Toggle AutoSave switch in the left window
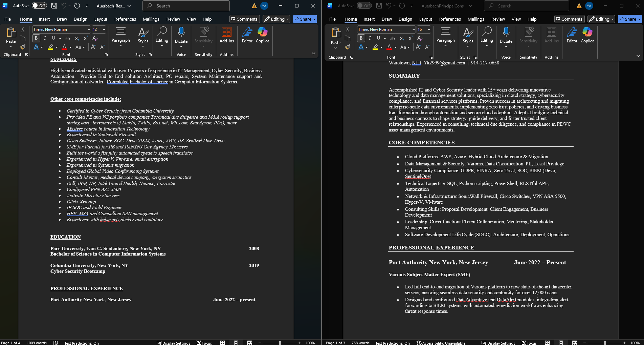644x345 pixels. 39,6
